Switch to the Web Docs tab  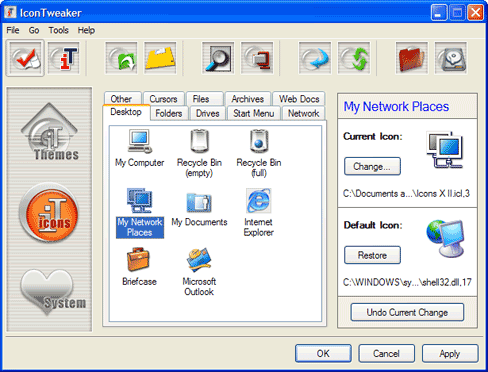click(x=299, y=99)
